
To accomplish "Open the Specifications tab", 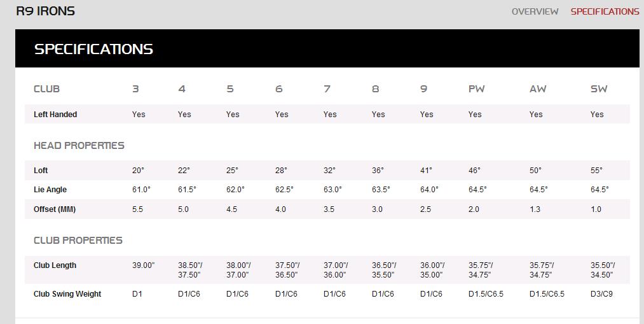I will tap(605, 11).
